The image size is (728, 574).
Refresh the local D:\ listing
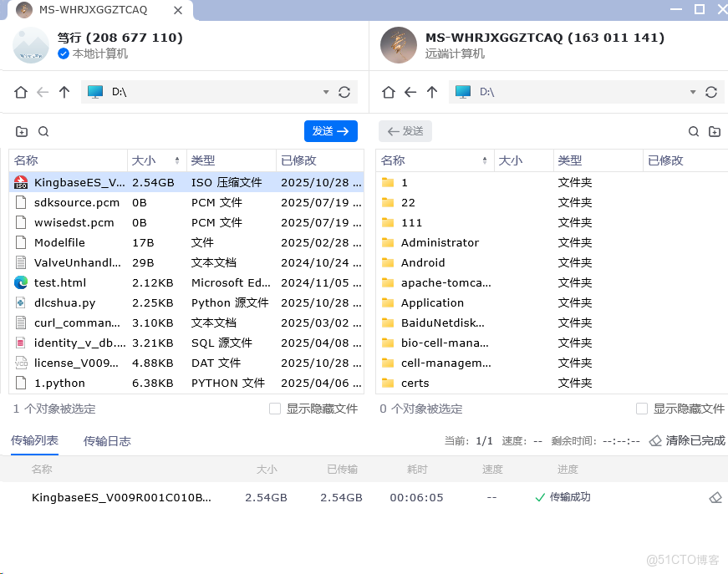(x=344, y=93)
